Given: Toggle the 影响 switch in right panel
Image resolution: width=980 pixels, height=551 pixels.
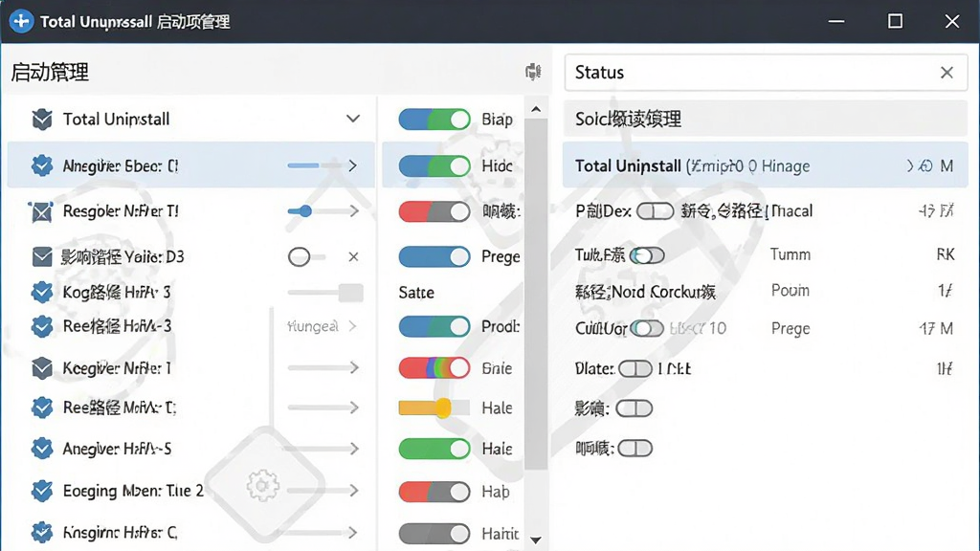Looking at the screenshot, I should point(634,408).
